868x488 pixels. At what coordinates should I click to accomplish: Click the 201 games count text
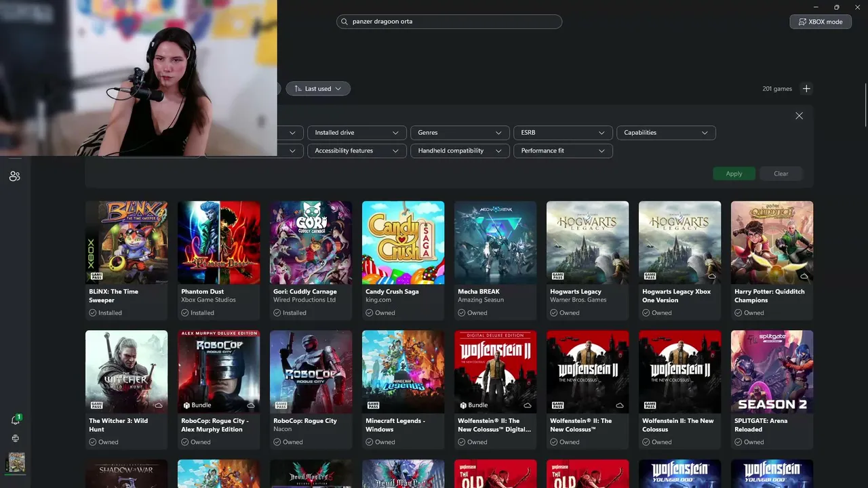point(777,89)
